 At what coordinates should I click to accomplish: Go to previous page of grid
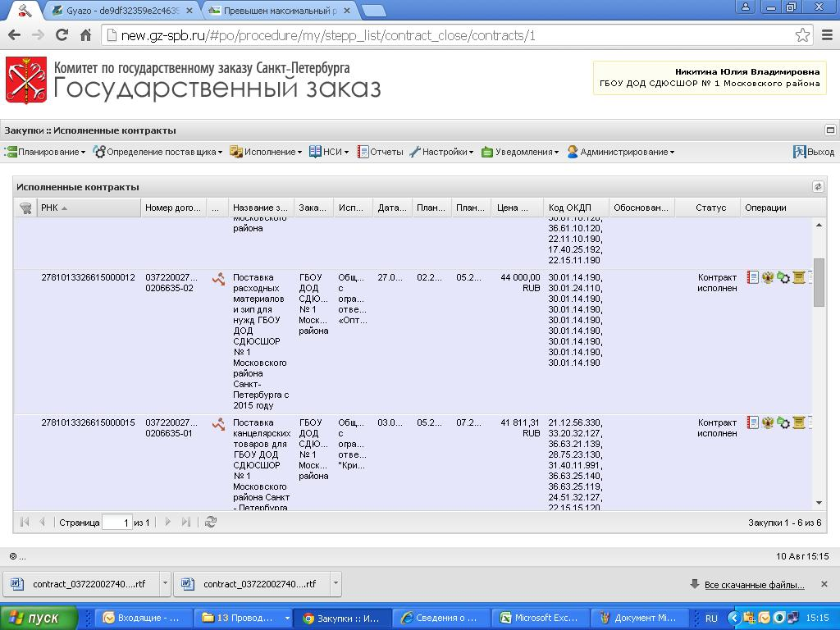pos(42,522)
